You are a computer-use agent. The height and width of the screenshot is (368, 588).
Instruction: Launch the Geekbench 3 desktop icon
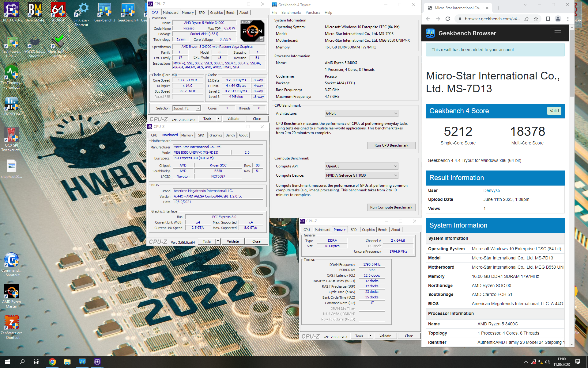[104, 12]
